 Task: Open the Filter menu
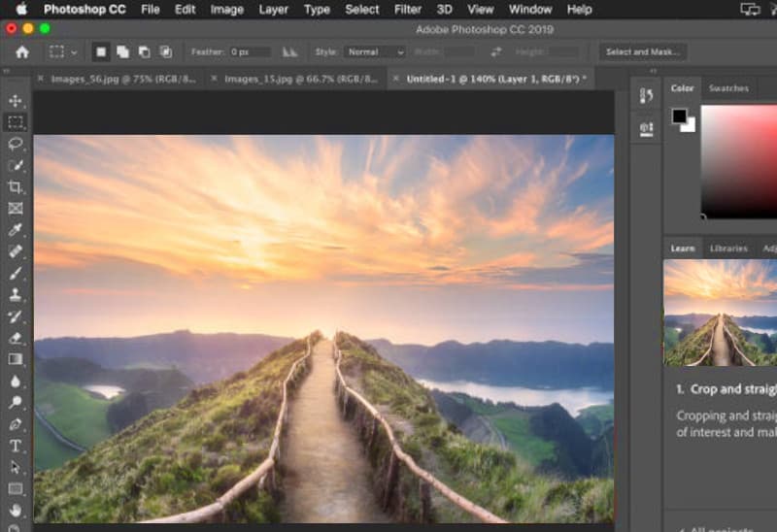click(x=407, y=10)
